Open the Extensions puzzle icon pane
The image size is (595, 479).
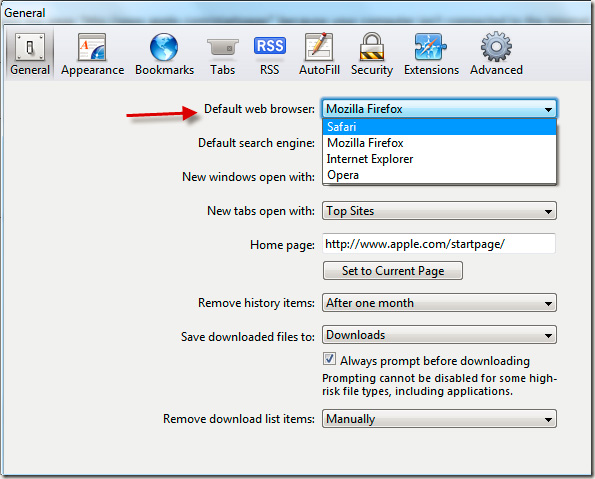[431, 54]
